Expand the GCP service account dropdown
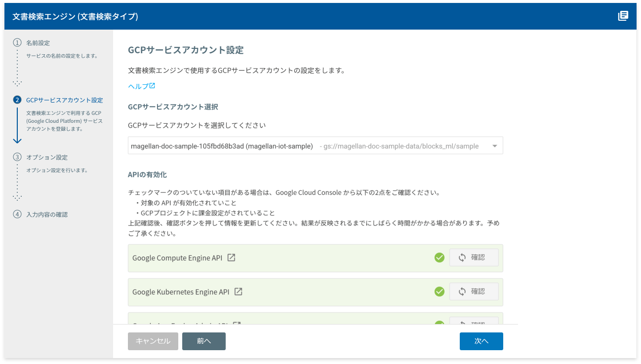Viewport: 641px width, 364px height. [315, 146]
